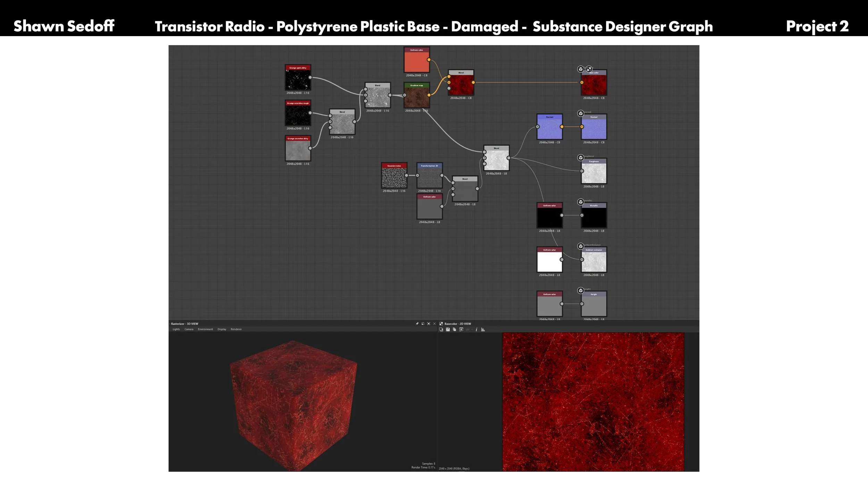
Task: Select the Grunge scratches rough node
Action: (298, 113)
